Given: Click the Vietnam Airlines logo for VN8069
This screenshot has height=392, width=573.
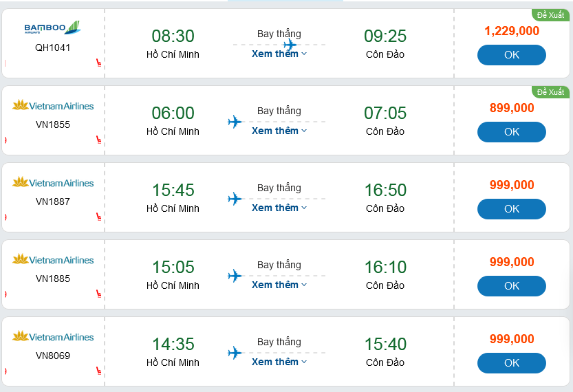Looking at the screenshot, I should click(53, 337).
